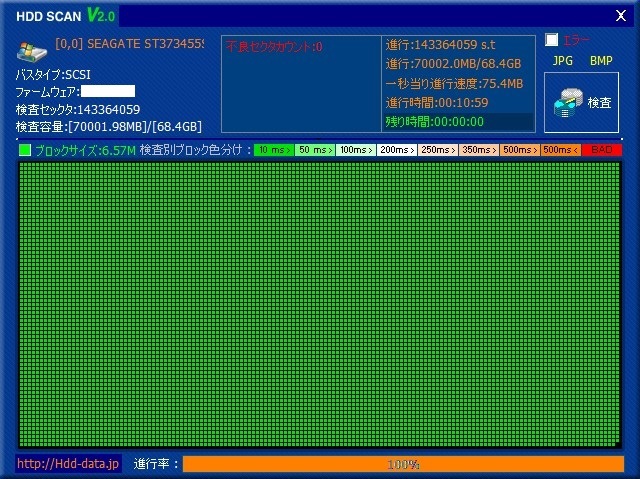640x479 pixels.
Task: Click the disk scan icon in 検査 button
Action: pyautogui.click(x=568, y=103)
